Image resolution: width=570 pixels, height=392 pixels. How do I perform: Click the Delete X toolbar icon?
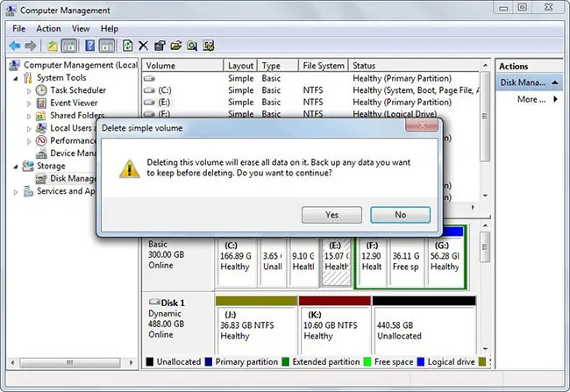[x=143, y=46]
